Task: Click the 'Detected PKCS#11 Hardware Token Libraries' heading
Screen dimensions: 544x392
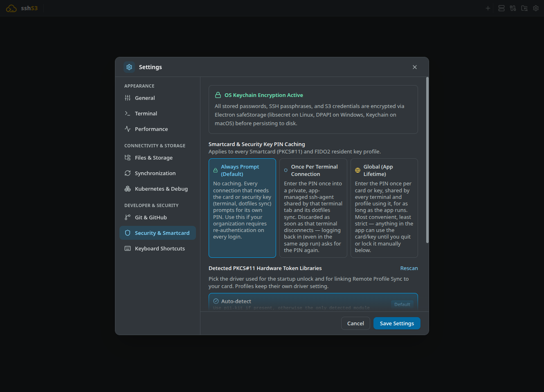Action: [x=265, y=268]
